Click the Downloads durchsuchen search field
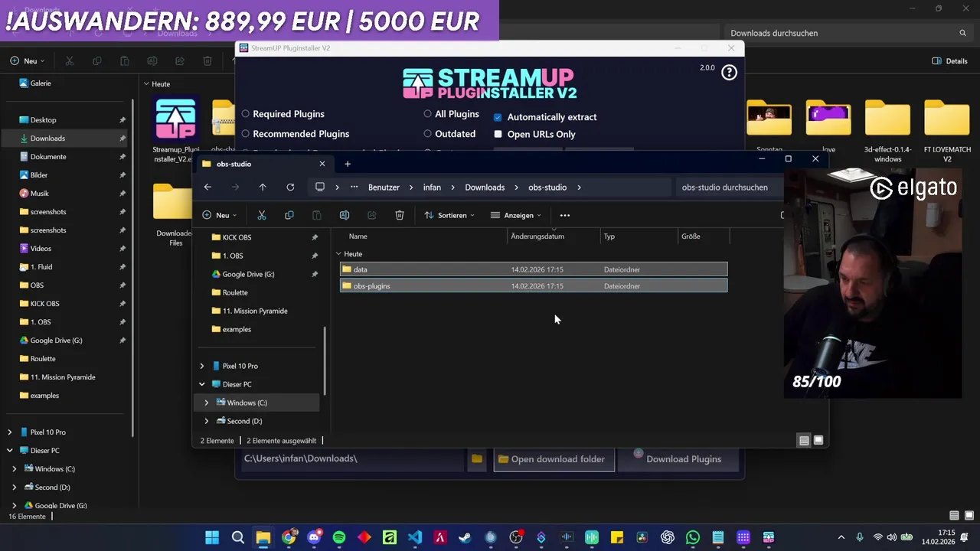Image resolution: width=980 pixels, height=551 pixels. coord(848,33)
